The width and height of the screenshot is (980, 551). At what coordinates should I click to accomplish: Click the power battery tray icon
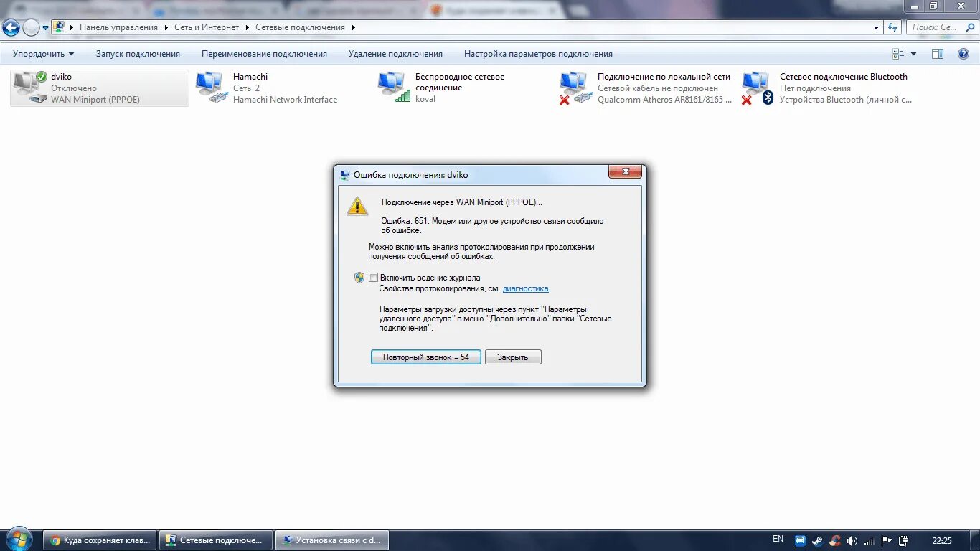coord(904,541)
